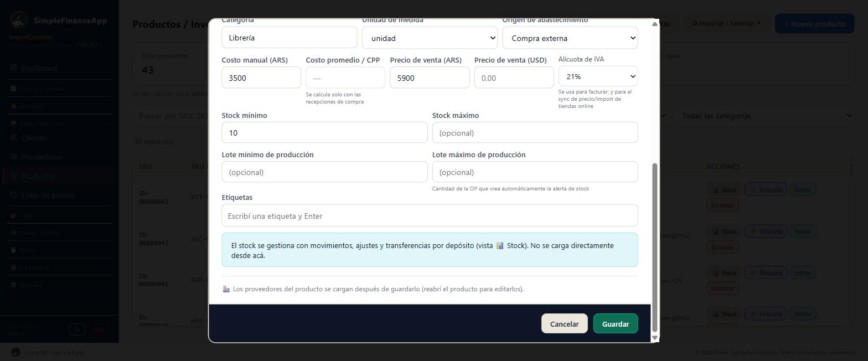Expand the CRM sidebar section

(x=58, y=215)
